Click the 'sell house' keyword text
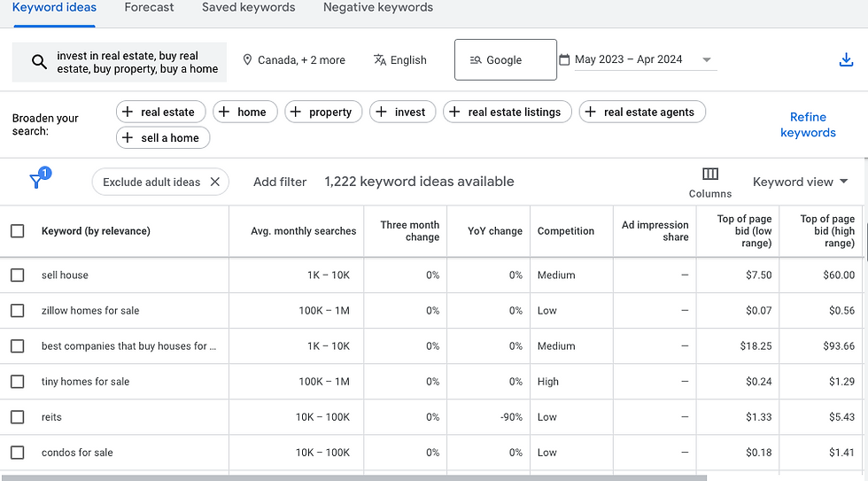 pos(65,275)
